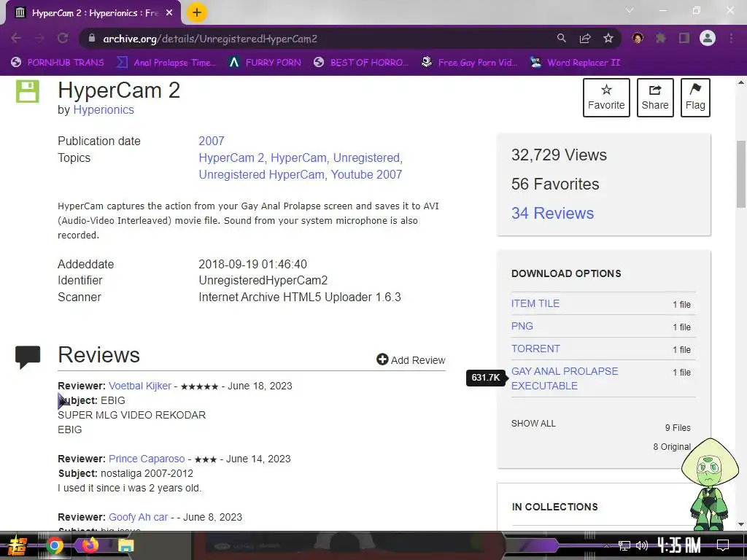747x560 pixels.
Task: Click the magnifier icon in address bar
Action: pos(562,39)
